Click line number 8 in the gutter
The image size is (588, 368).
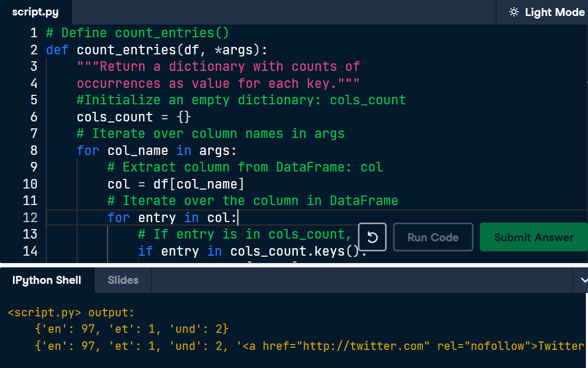(x=34, y=150)
